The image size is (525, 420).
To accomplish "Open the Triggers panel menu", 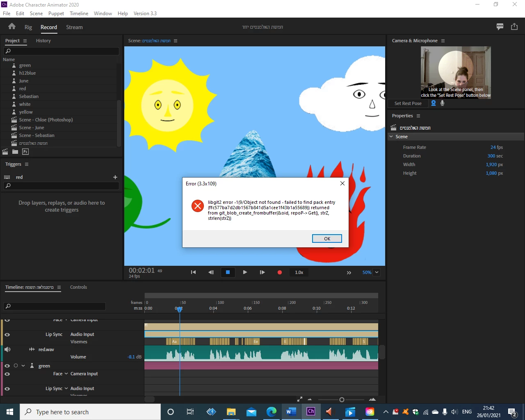I will (x=27, y=164).
